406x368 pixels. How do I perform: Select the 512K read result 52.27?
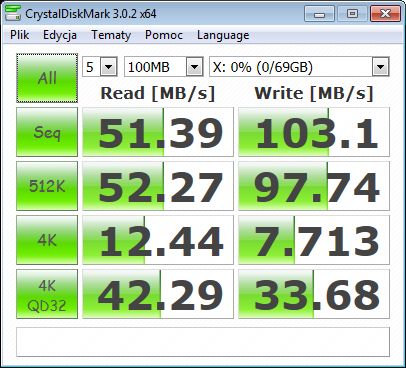tap(158, 186)
